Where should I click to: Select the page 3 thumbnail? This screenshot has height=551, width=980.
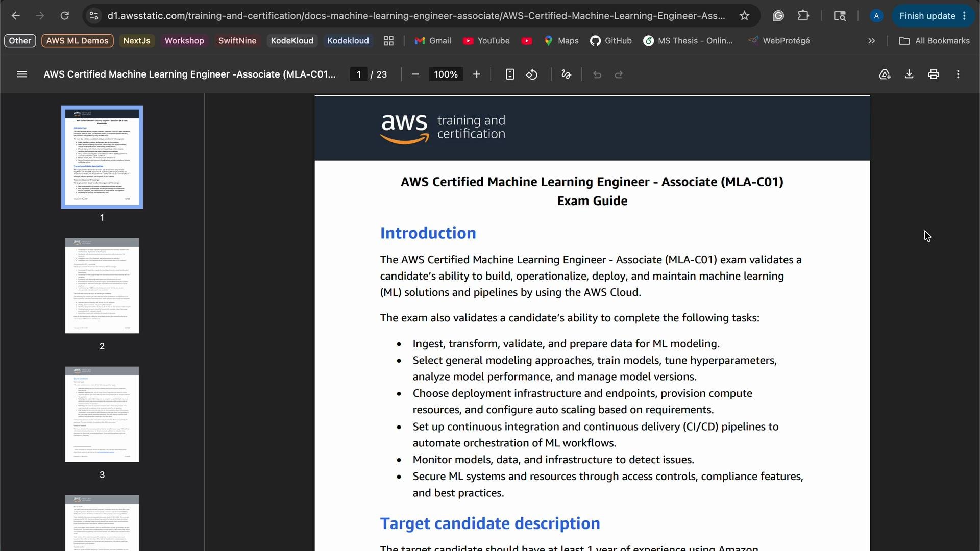click(102, 414)
